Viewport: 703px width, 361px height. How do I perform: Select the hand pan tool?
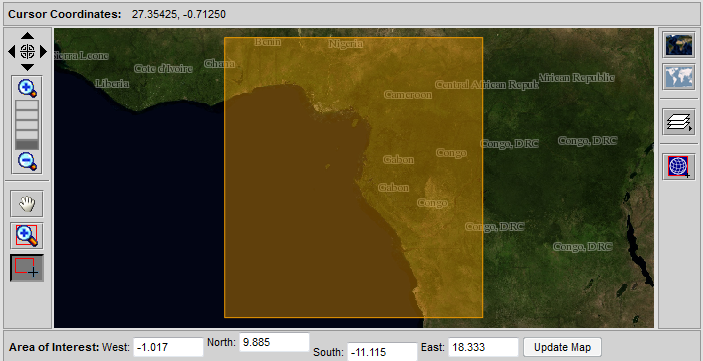tap(27, 204)
